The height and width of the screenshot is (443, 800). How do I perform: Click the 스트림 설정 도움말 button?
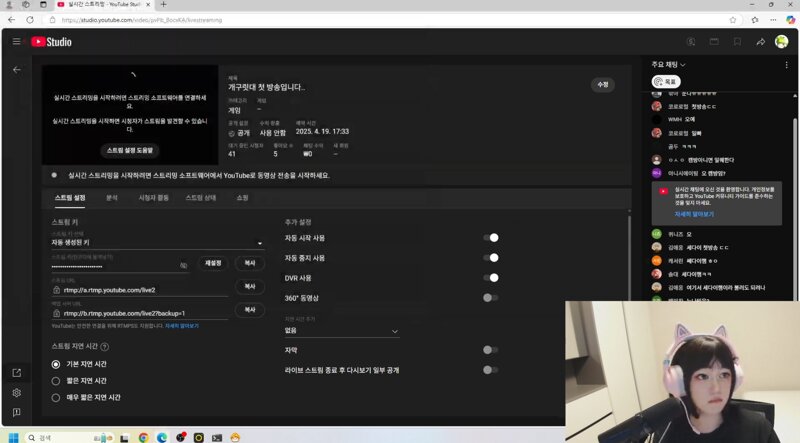pos(130,151)
